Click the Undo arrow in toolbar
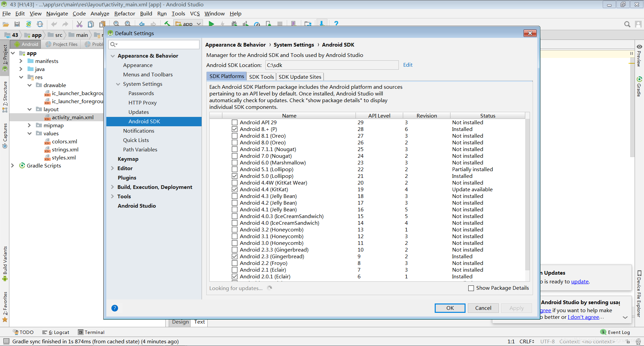Image resolution: width=644 pixels, height=346 pixels. (x=54, y=24)
